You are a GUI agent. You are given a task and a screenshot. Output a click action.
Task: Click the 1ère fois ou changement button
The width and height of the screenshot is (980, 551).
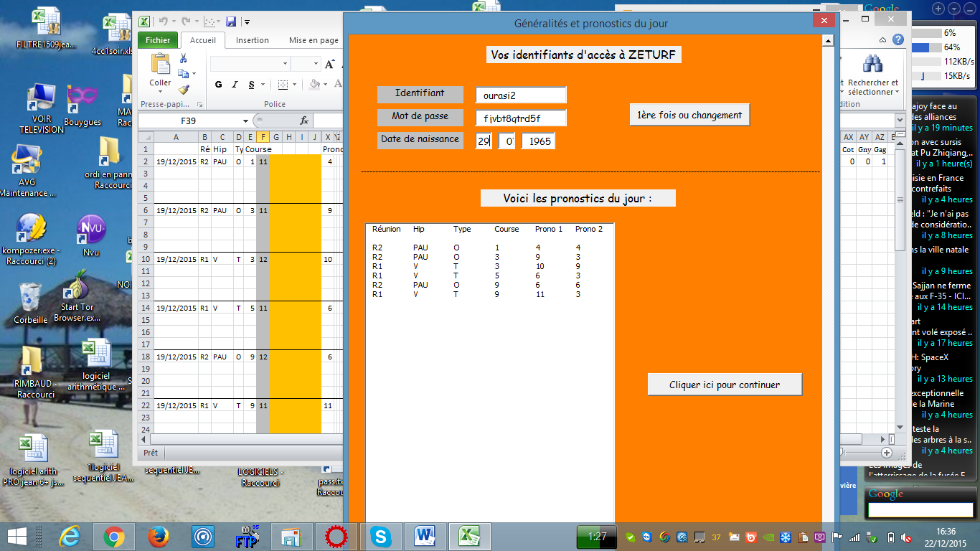point(690,115)
